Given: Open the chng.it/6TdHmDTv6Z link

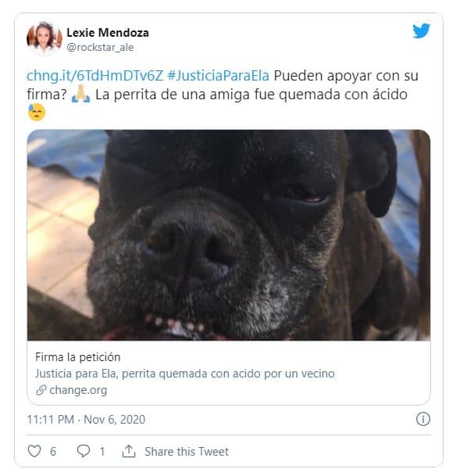Looking at the screenshot, I should pos(95,76).
